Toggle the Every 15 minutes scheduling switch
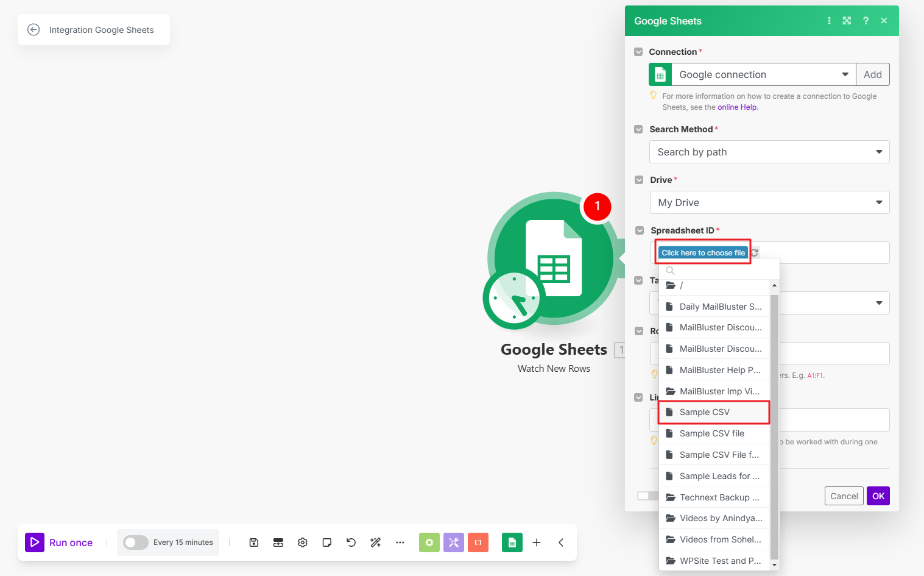 [136, 542]
